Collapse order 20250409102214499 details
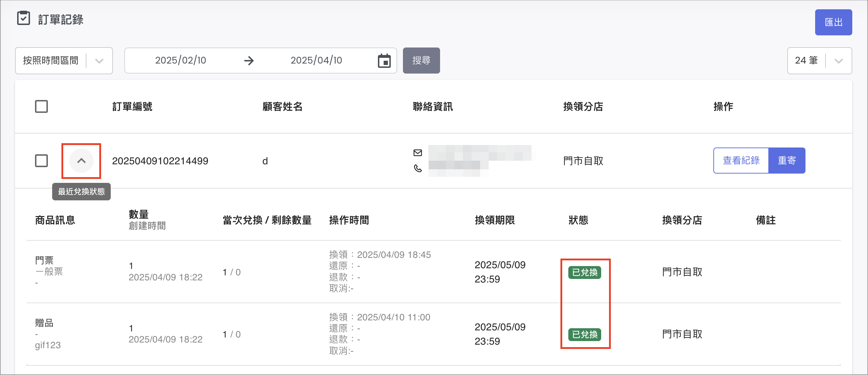 click(81, 161)
